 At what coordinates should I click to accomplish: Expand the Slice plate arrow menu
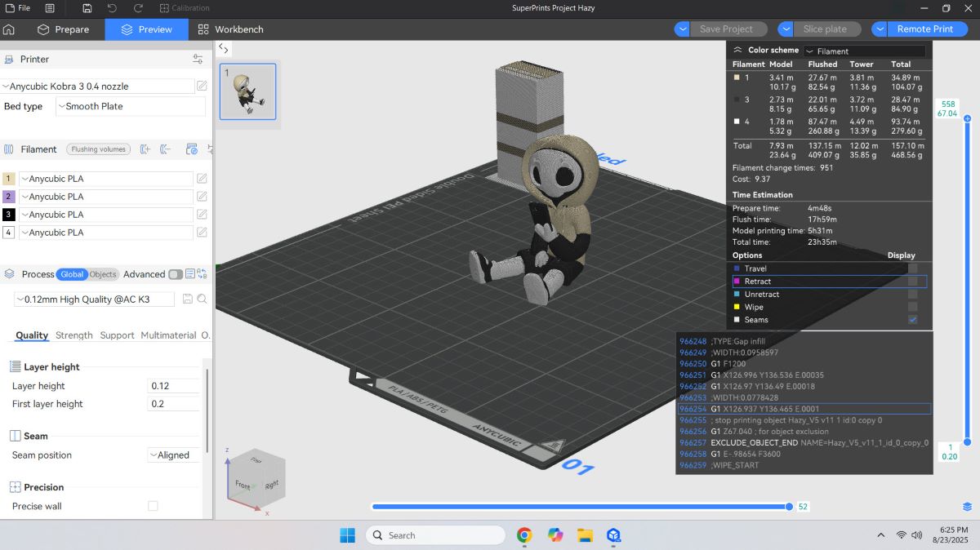click(786, 29)
